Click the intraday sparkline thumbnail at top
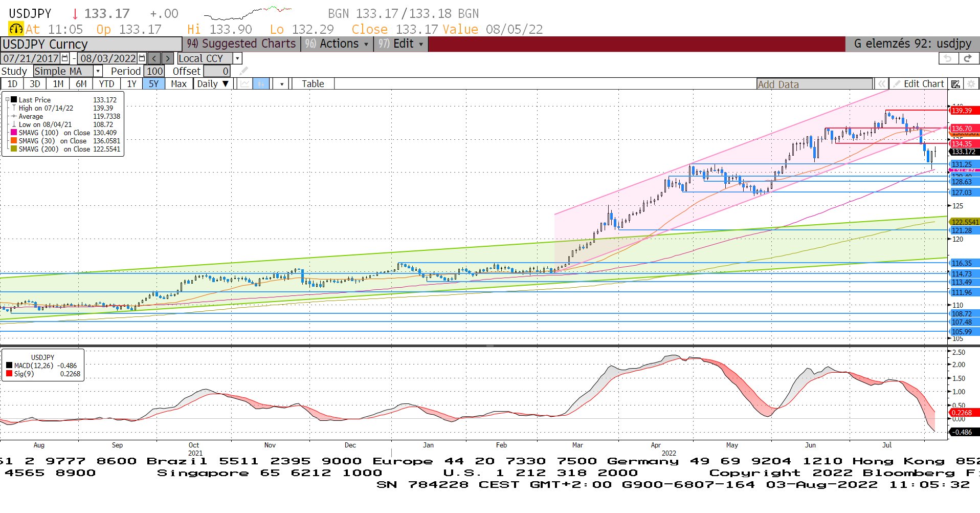The image size is (980, 513). tap(248, 13)
